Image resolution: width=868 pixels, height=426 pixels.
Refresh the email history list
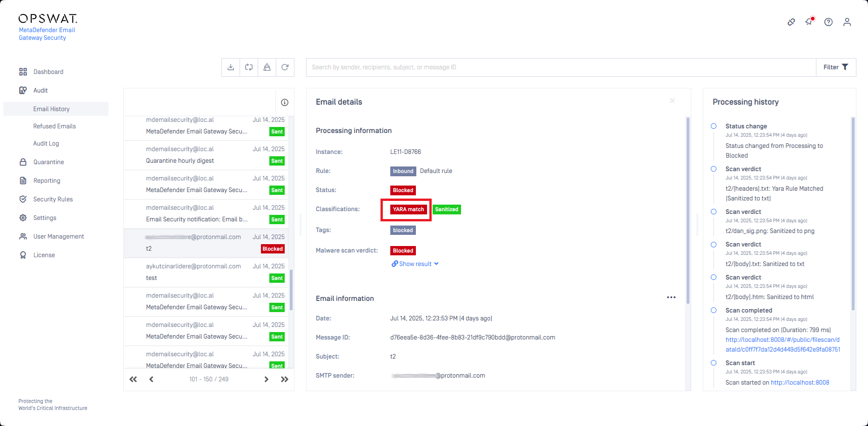click(x=285, y=67)
